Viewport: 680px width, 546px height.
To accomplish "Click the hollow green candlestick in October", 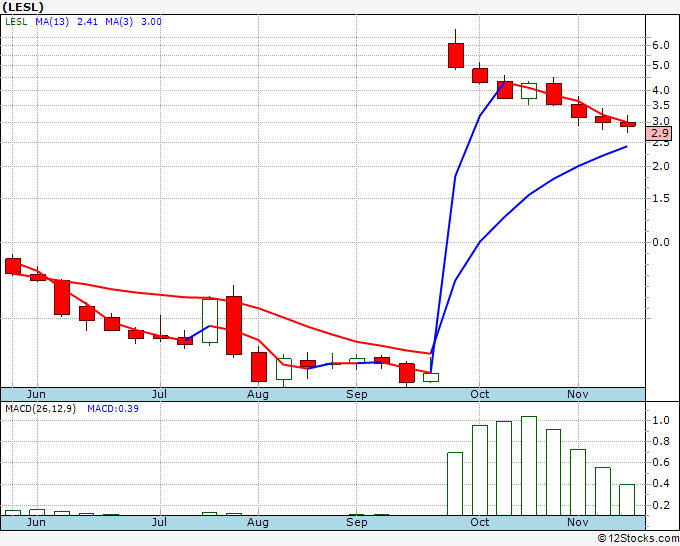I will pos(529,91).
